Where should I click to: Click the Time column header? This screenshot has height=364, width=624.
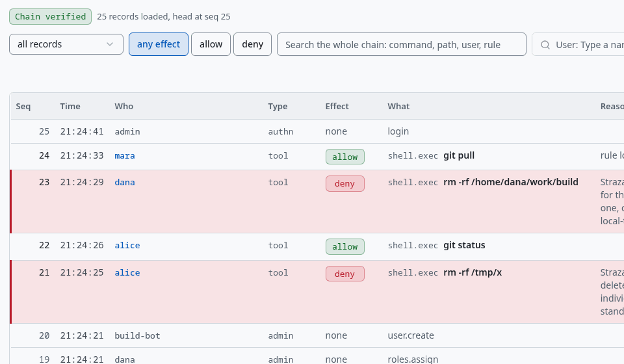[x=70, y=106]
